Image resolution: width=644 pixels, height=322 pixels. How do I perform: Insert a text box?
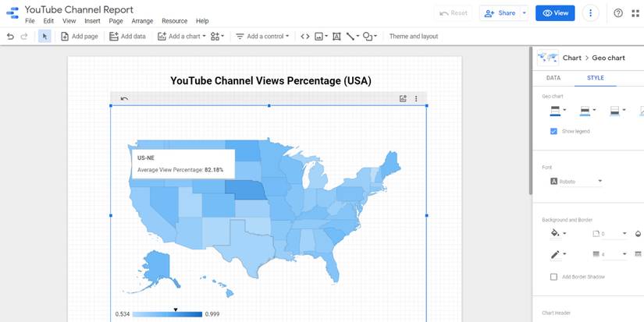pos(336,37)
